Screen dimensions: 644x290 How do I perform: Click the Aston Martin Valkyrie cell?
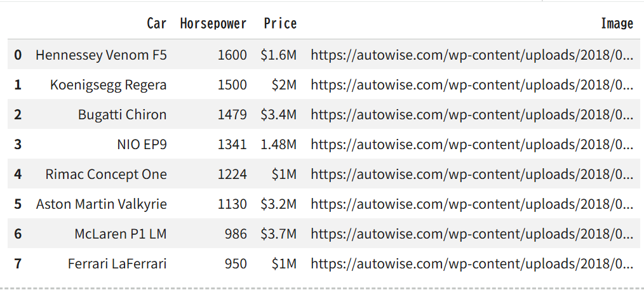point(102,204)
